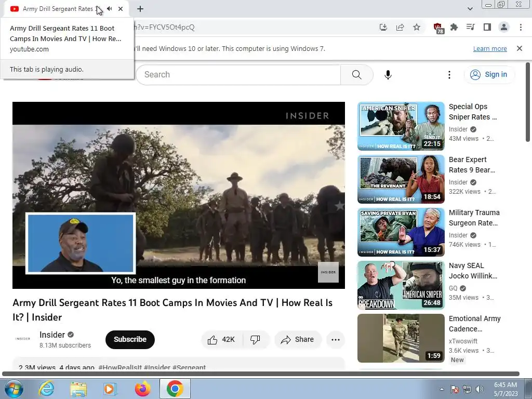The height and width of the screenshot is (399, 532).
Task: Click the Insider watermark on the video
Action: point(328,272)
